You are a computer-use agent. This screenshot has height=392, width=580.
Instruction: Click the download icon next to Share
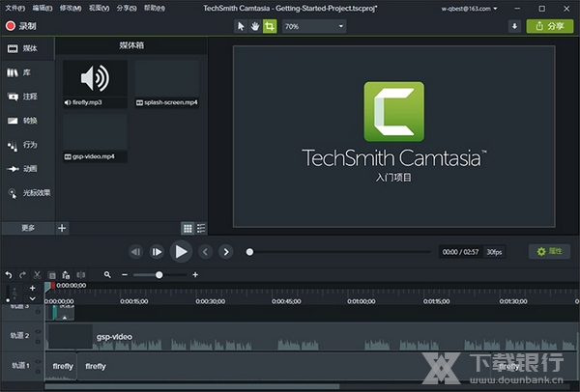pyautogui.click(x=514, y=26)
